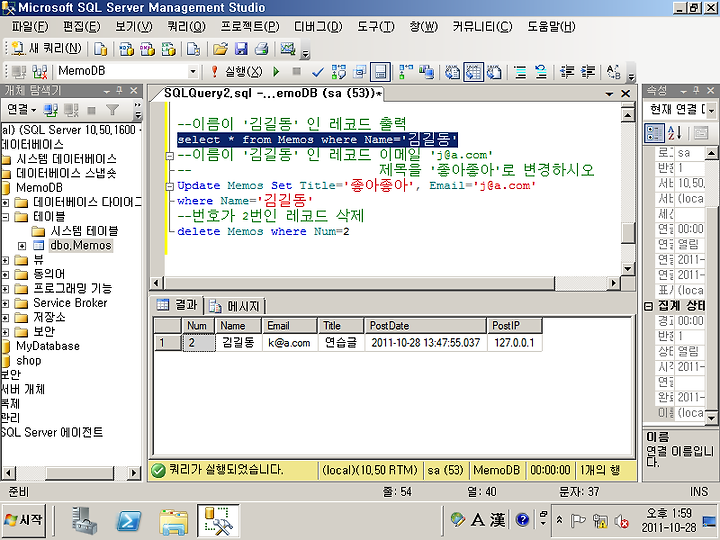Switch to the 메시지 tab

click(x=235, y=305)
